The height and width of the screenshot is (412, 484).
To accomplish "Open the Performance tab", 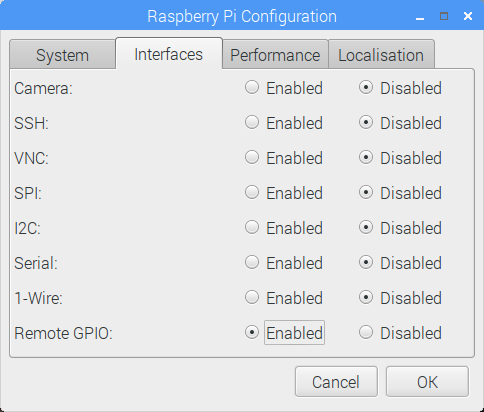I will 275,55.
